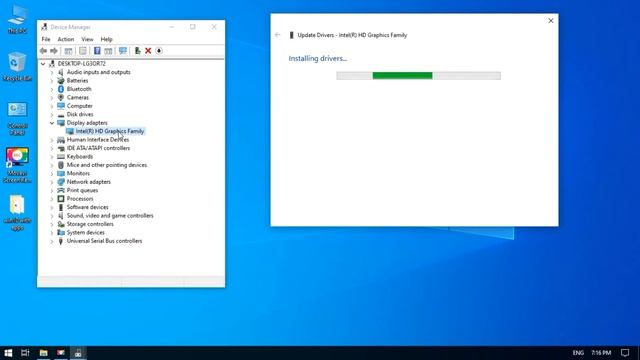Collapse the DESKTOP-LG3OR72 root node chevron

pos(43,64)
